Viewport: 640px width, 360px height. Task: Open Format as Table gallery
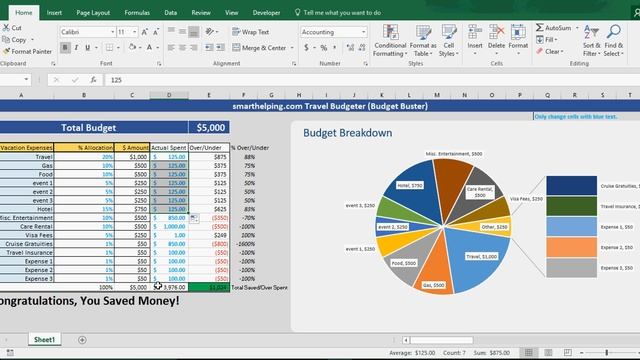[x=423, y=40]
